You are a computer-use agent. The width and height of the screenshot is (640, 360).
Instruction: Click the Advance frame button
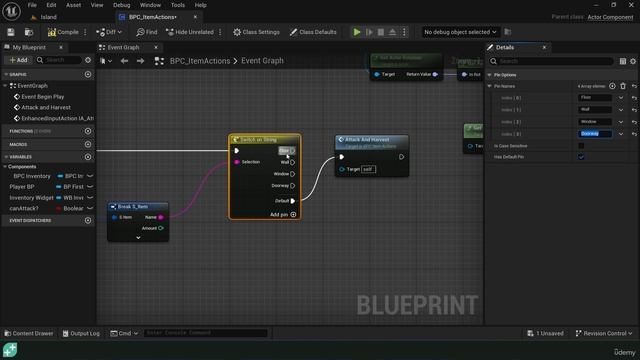tap(369, 32)
